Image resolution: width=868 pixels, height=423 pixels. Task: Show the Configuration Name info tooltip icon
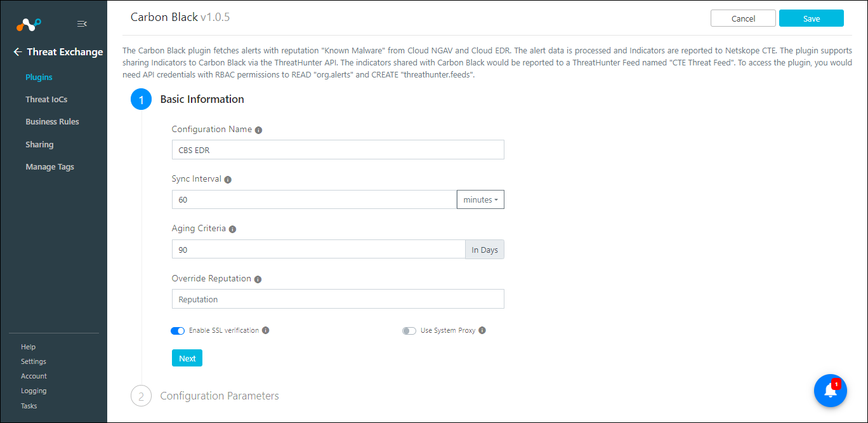(x=258, y=130)
